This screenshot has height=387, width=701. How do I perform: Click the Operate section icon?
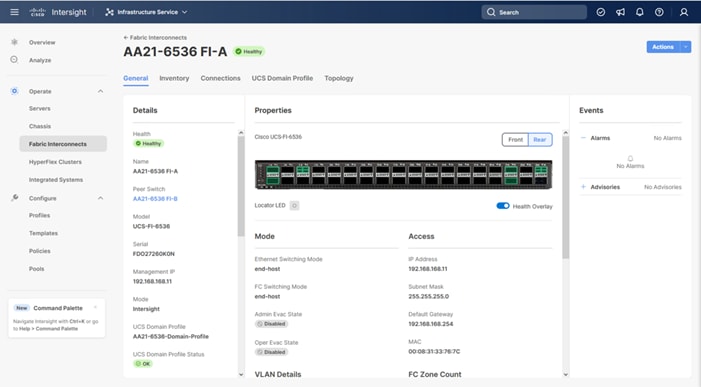[x=14, y=91]
